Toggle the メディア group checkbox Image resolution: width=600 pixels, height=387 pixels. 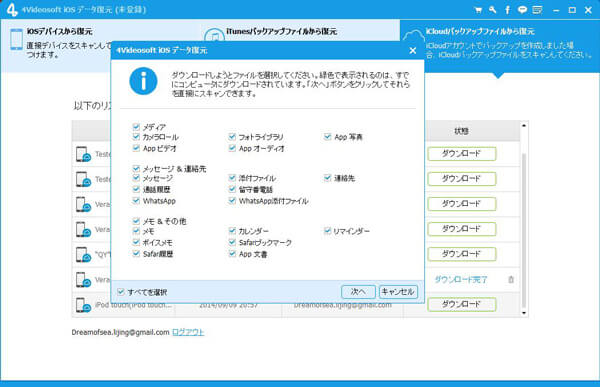(136, 127)
